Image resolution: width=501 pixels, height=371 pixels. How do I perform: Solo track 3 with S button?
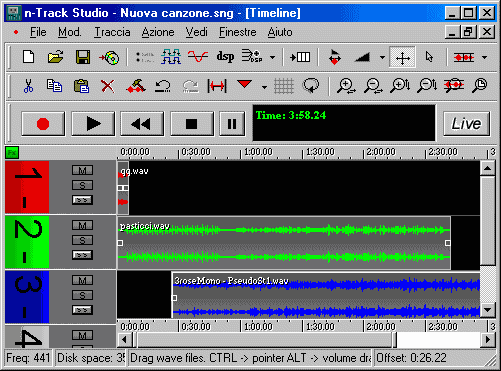tap(82, 295)
